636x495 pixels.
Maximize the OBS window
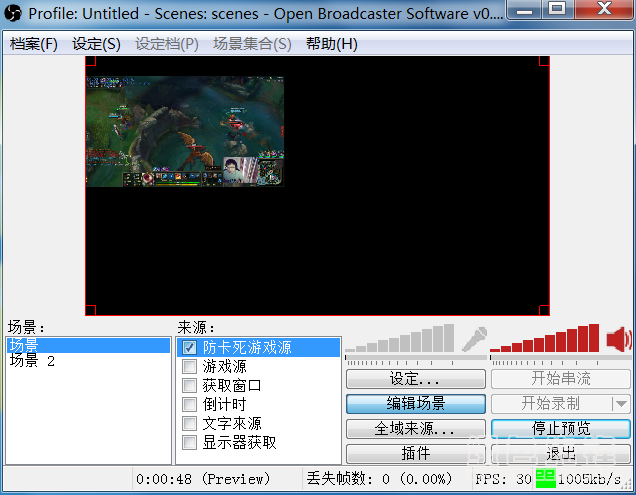coord(557,8)
